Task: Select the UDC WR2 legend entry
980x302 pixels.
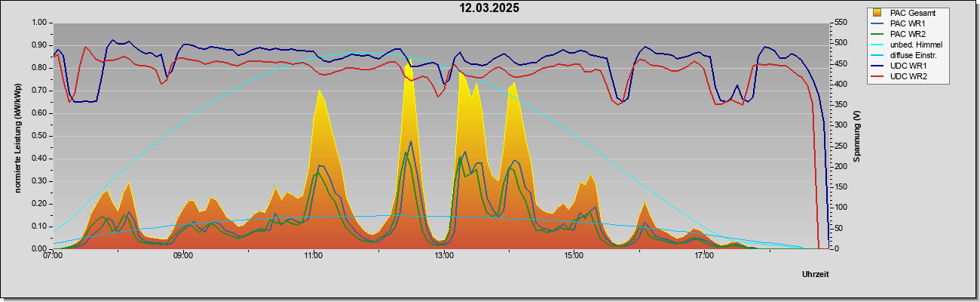Action: coord(908,77)
